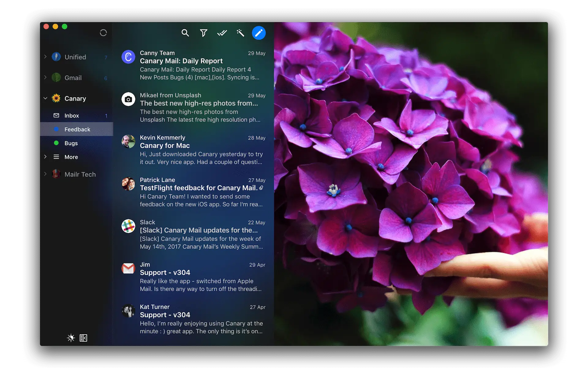
Task: Select the mark all read checkmark icon
Action: pyautogui.click(x=222, y=33)
